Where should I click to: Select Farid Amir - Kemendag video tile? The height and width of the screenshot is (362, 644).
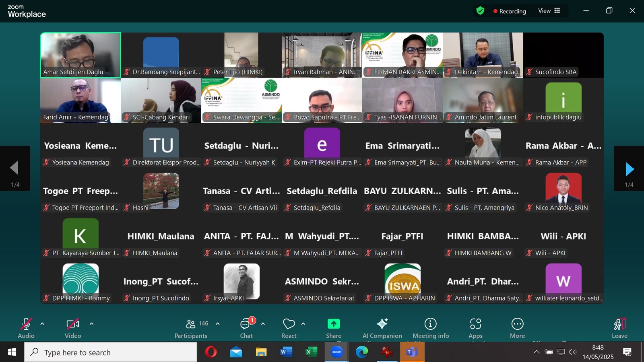[x=80, y=101]
